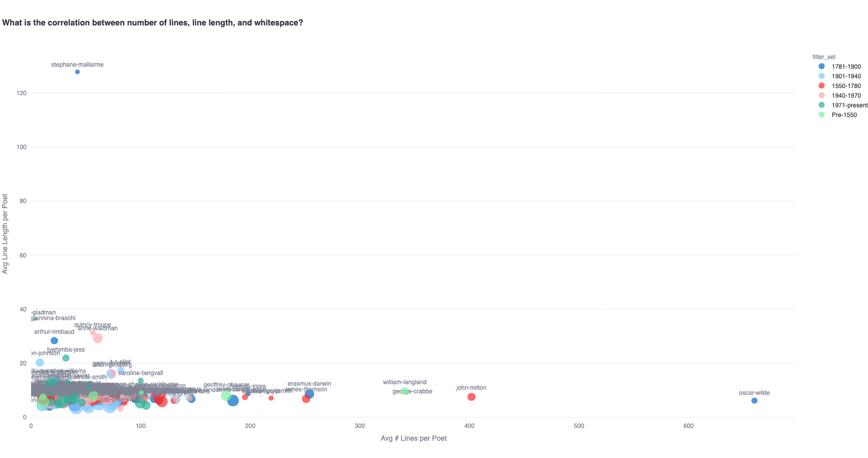Click the 1550-1780 red legend swatch

point(822,86)
